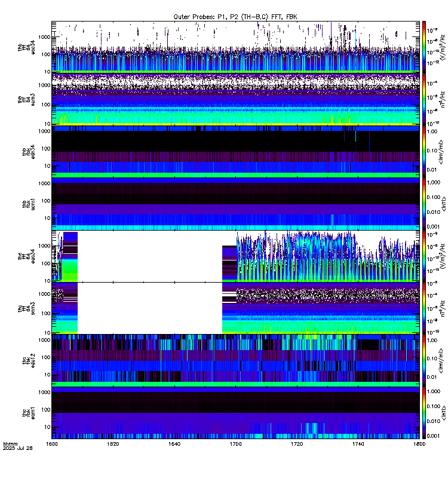Select the 1620 time tick label
The image size is (448, 478).
coord(113,444)
